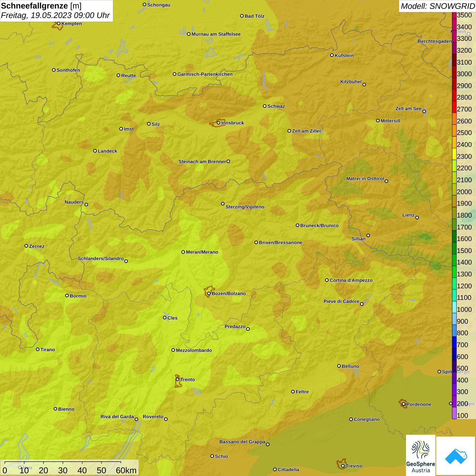The width and height of the screenshot is (476, 476).
Task: Click the Belluno location dot
Action: (339, 366)
